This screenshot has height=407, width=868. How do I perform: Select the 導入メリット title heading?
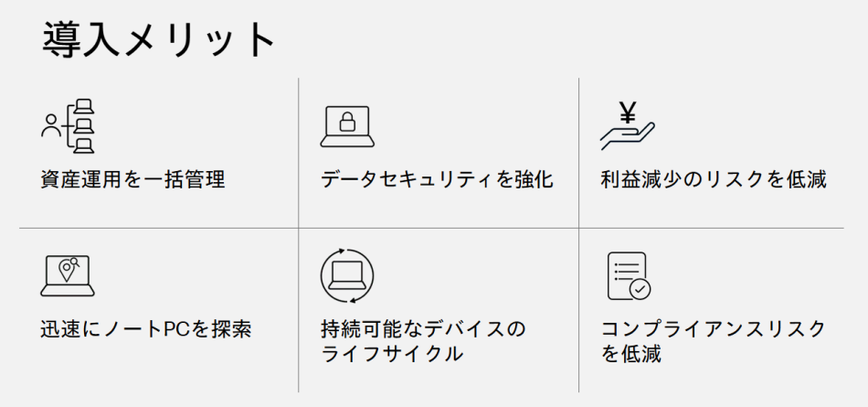tap(158, 39)
